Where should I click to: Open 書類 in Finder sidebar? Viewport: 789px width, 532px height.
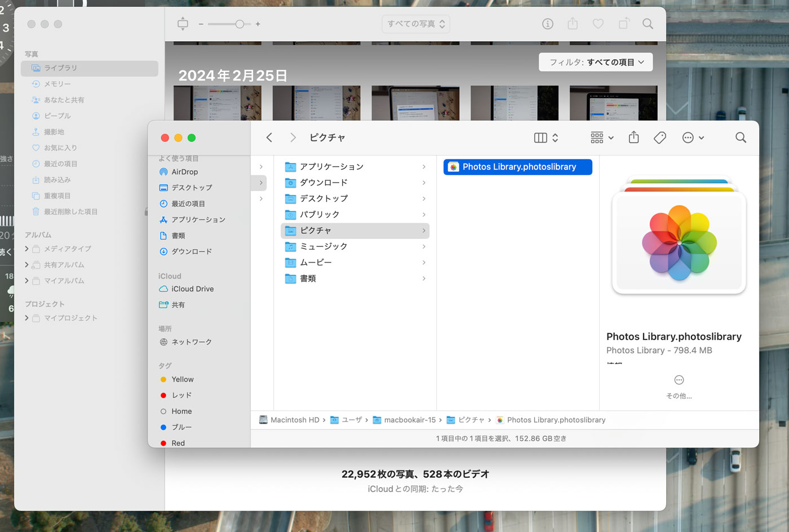[178, 236]
